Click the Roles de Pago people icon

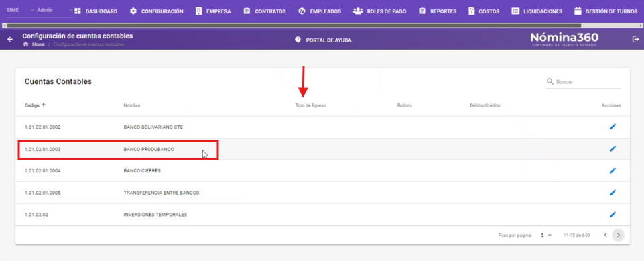pyautogui.click(x=358, y=11)
